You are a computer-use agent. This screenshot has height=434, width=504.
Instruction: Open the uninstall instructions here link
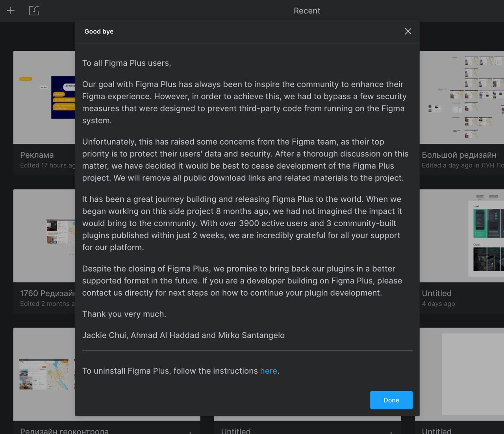click(x=269, y=371)
